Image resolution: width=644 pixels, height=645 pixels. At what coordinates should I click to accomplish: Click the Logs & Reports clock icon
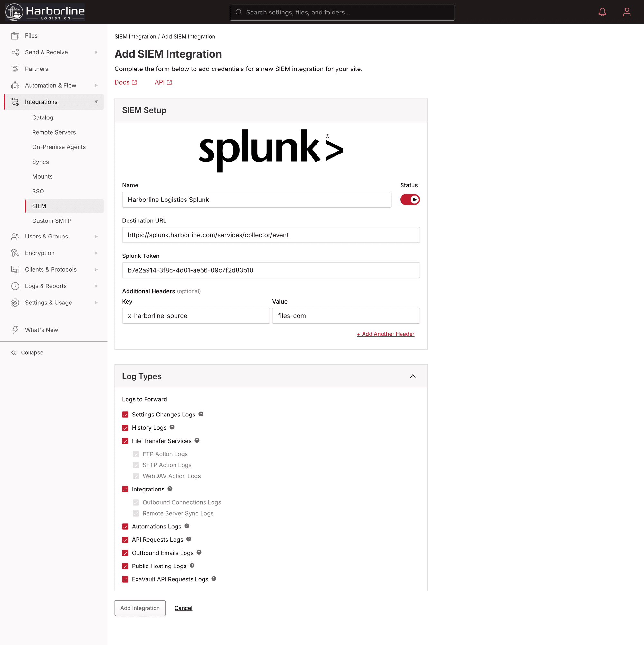point(15,286)
